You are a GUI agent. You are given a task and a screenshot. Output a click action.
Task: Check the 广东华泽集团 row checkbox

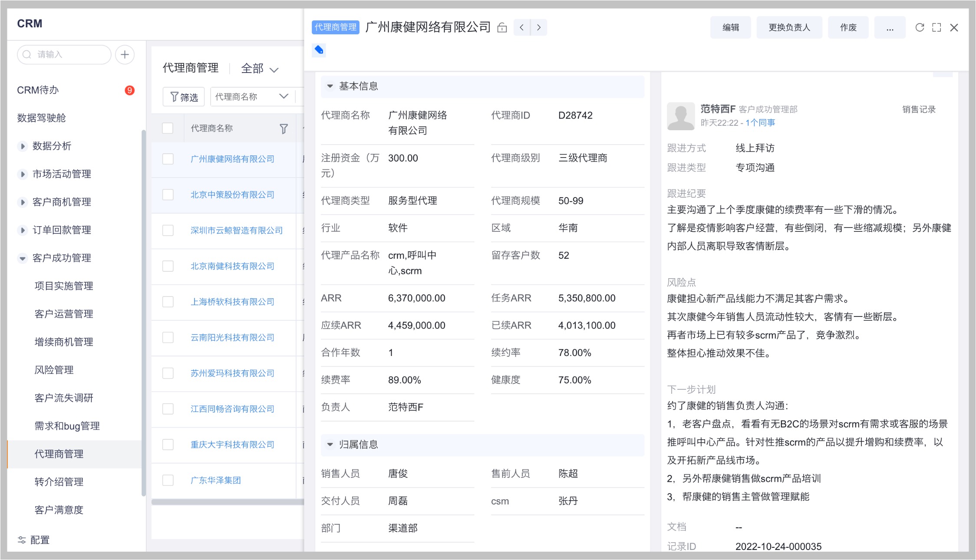[x=168, y=480]
